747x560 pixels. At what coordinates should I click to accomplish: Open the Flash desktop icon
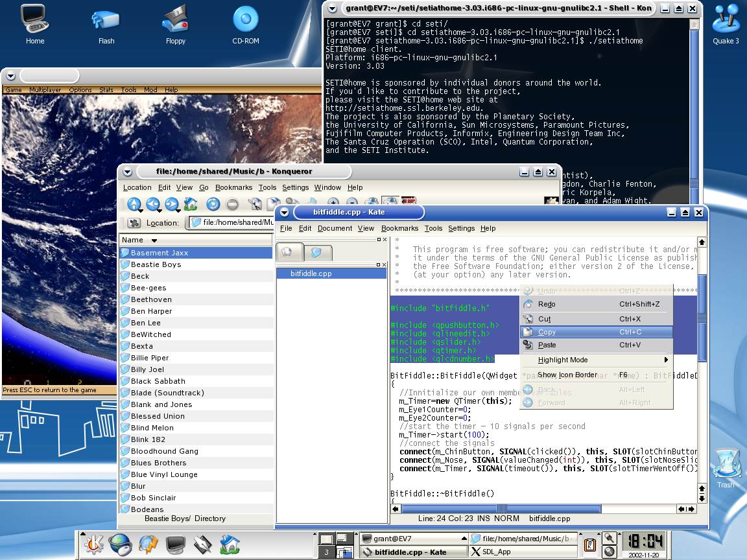[x=106, y=25]
